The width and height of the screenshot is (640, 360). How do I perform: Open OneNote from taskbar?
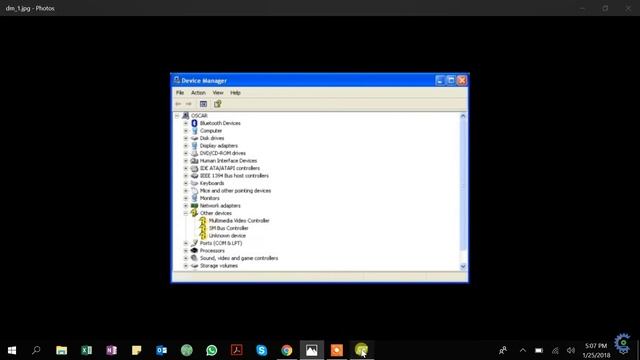point(111,350)
